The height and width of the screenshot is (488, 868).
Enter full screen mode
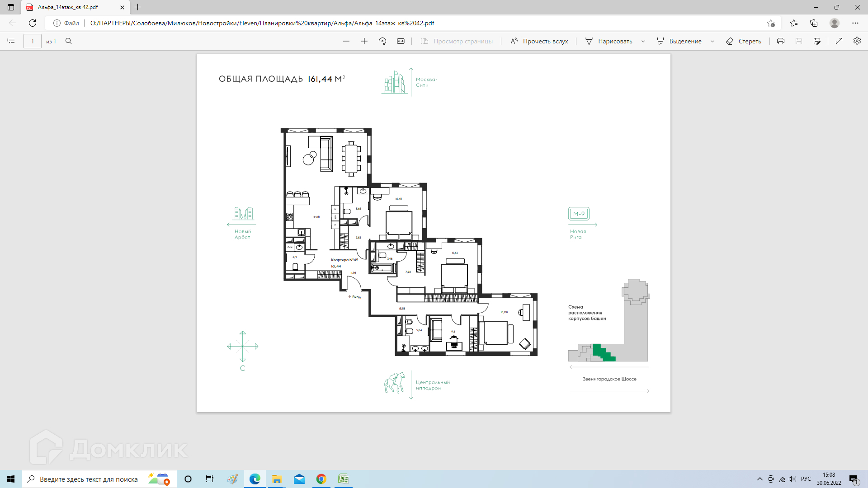[x=839, y=41]
